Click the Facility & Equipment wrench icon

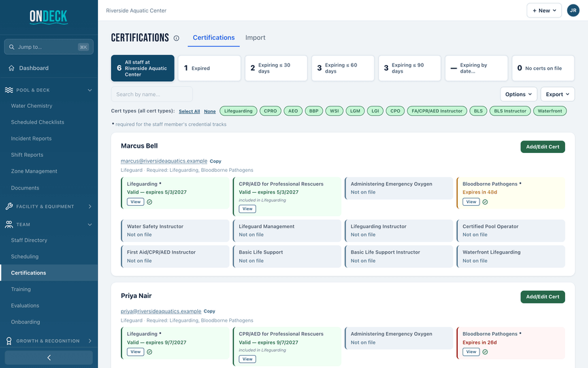pyautogui.click(x=9, y=207)
